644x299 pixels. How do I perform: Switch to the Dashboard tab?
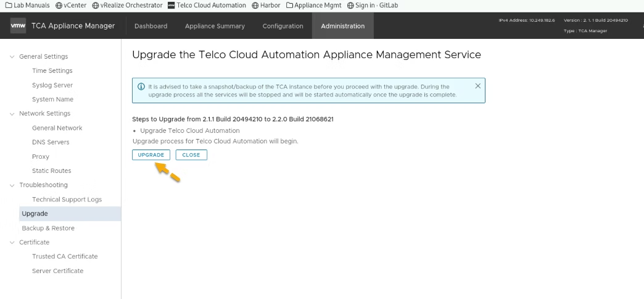pyautogui.click(x=151, y=26)
